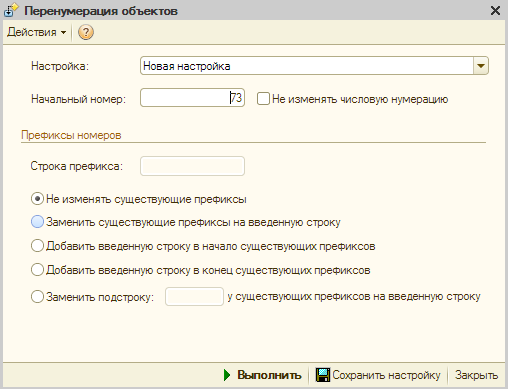Screen dimensions: 508x389
Task: Click the Префиксы номеров section label
Action: [x=71, y=135]
